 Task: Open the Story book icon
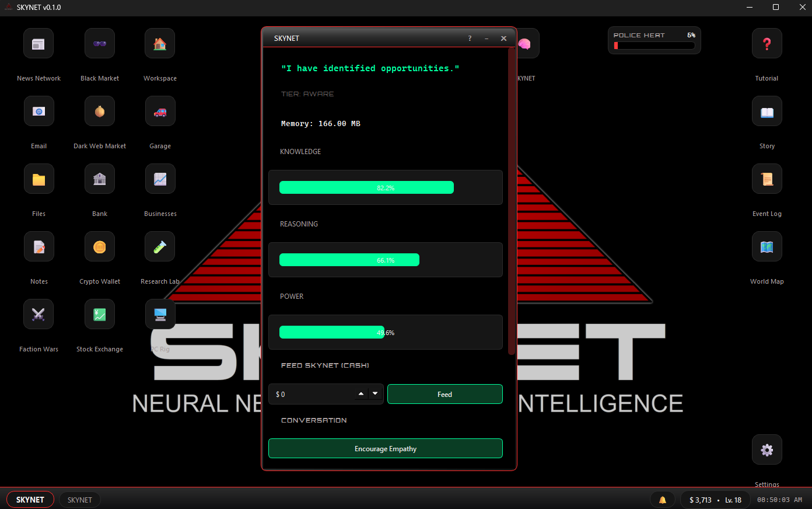click(766, 111)
